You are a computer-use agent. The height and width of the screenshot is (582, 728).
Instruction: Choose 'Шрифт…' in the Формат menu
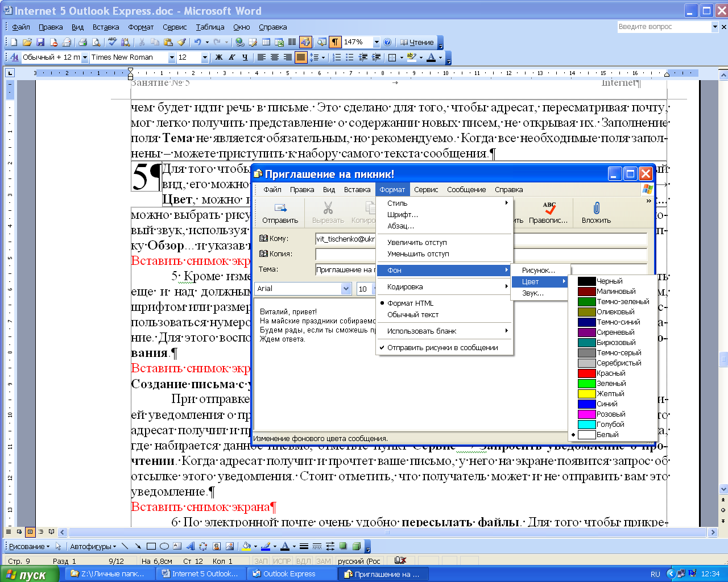click(x=445, y=214)
